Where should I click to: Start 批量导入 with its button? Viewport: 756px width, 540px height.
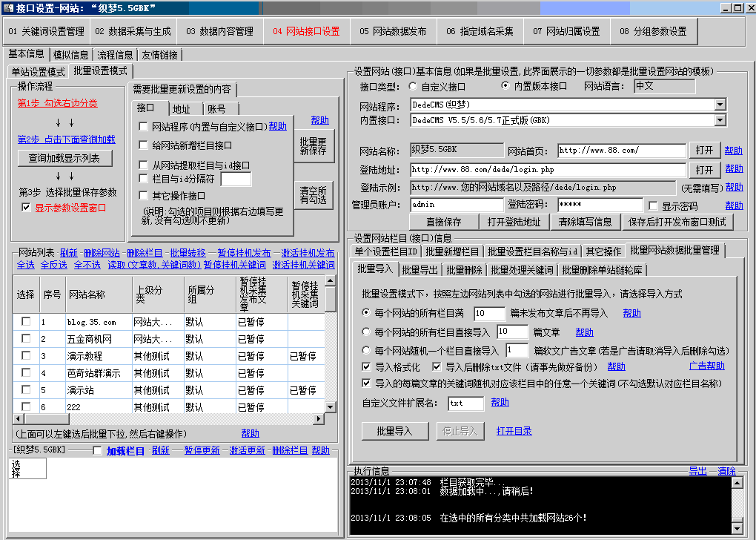point(395,431)
